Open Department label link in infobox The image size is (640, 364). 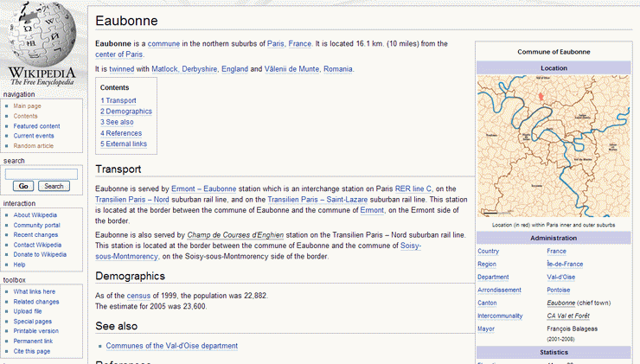(493, 277)
